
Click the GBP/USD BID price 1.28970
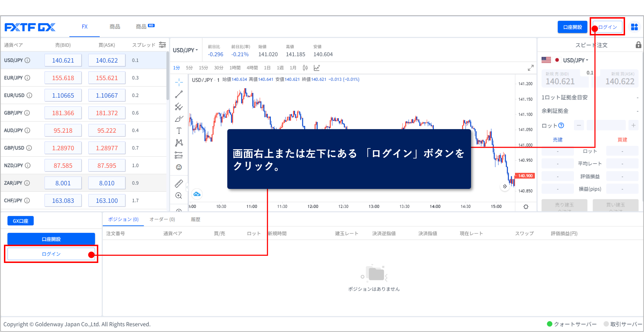[x=63, y=148]
